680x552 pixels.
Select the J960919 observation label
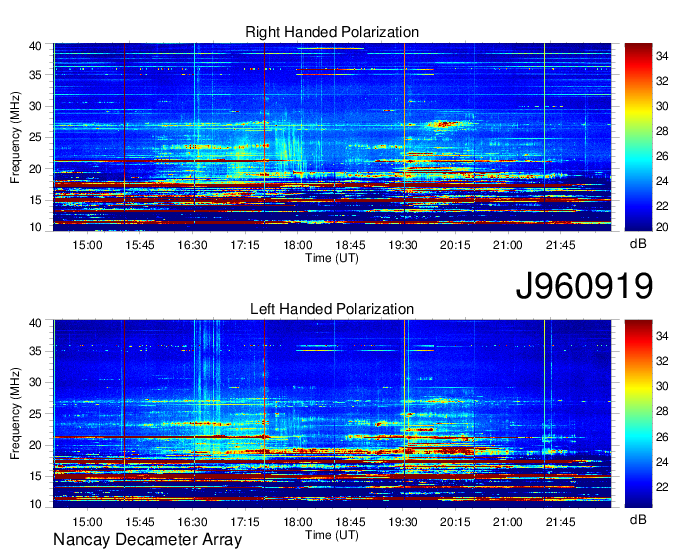tap(584, 286)
